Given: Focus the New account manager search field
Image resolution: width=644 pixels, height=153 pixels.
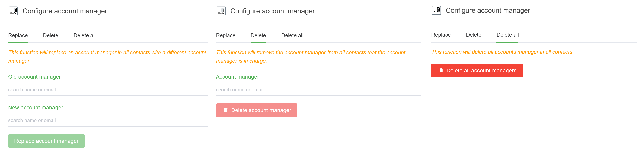Looking at the screenshot, I should pos(108,121).
